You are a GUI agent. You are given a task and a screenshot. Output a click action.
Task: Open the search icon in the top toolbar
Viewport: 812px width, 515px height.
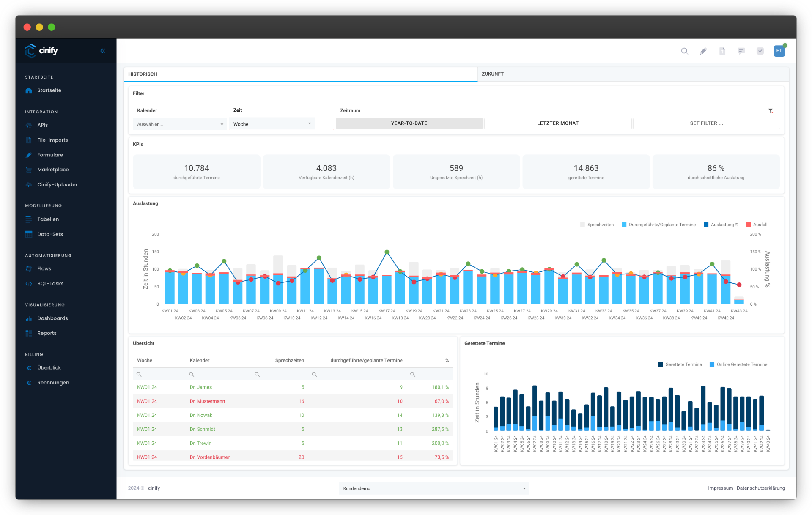(x=685, y=51)
